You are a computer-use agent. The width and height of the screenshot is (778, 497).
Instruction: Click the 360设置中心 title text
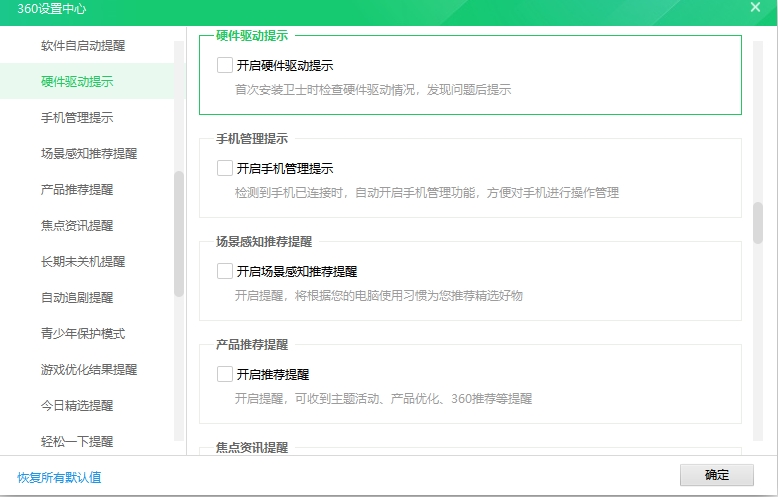[52, 9]
